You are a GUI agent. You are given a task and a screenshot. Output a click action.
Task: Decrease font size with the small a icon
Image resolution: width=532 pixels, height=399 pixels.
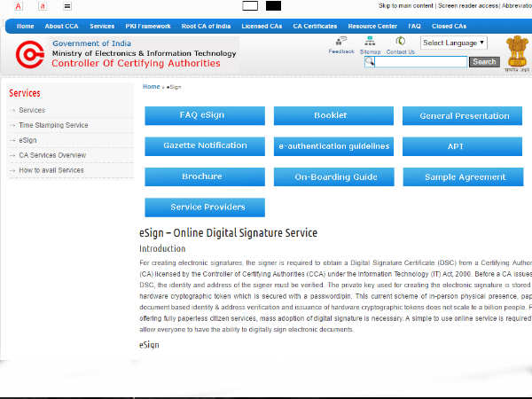[x=43, y=6]
